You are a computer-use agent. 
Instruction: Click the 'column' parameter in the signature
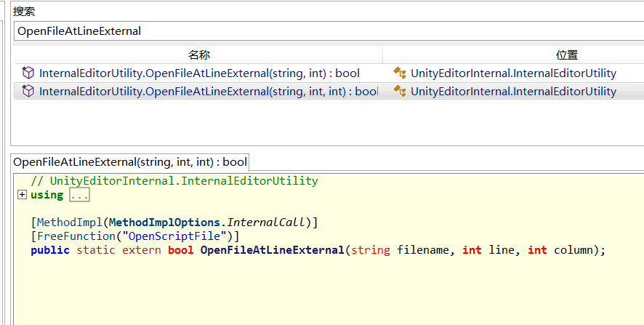573,250
